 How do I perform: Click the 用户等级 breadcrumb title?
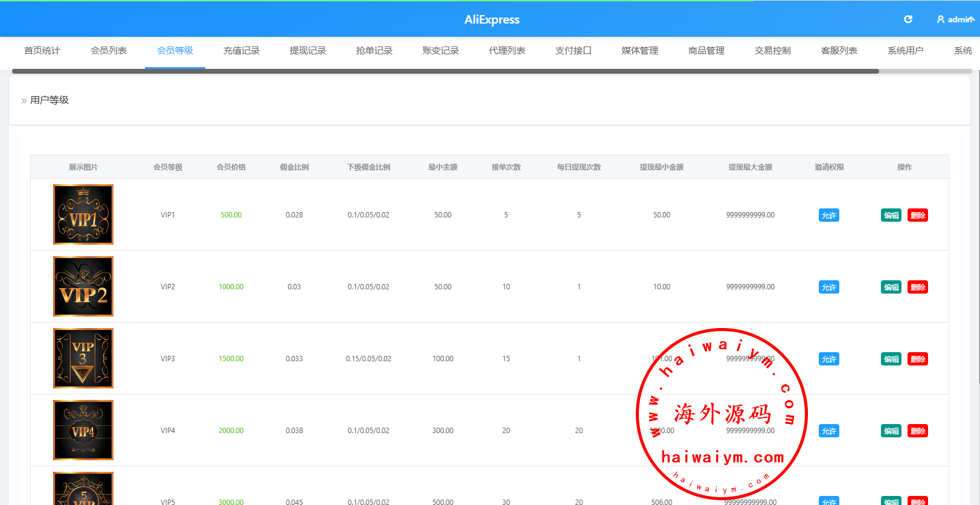tap(50, 100)
